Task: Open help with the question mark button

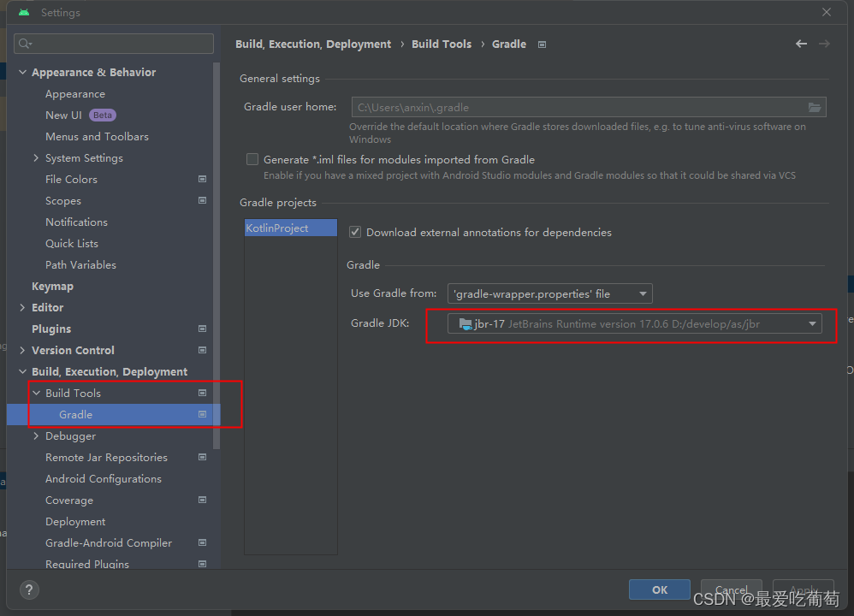Action: click(29, 589)
